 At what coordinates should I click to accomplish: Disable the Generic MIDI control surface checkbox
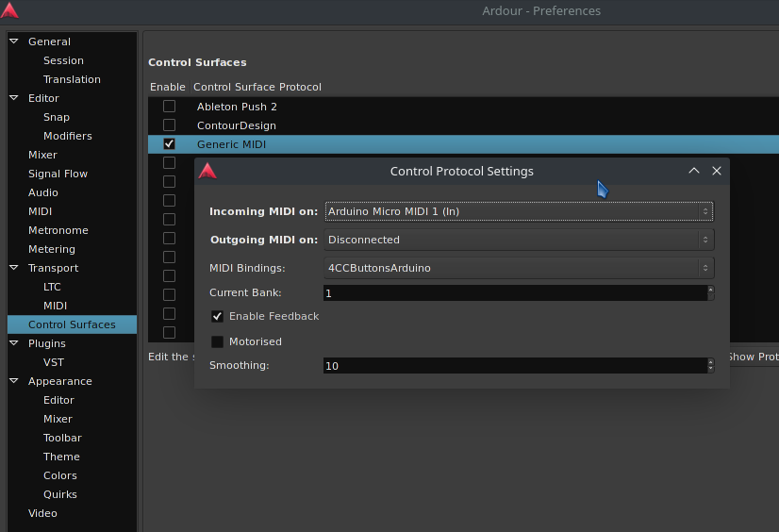170,144
